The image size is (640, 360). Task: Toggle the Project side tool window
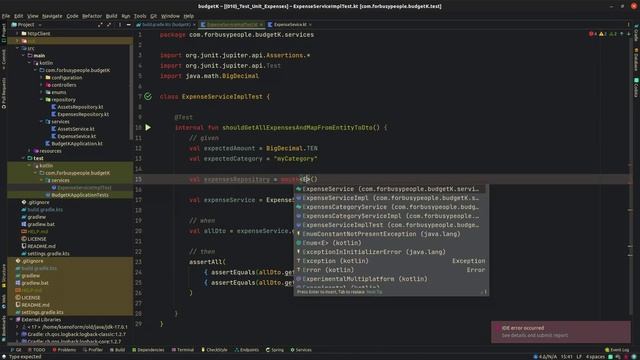pos(4,33)
